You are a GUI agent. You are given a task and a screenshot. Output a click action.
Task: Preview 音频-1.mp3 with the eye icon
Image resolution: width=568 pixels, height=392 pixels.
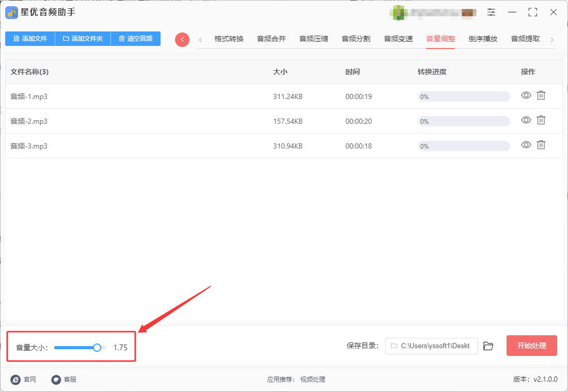pyautogui.click(x=526, y=95)
